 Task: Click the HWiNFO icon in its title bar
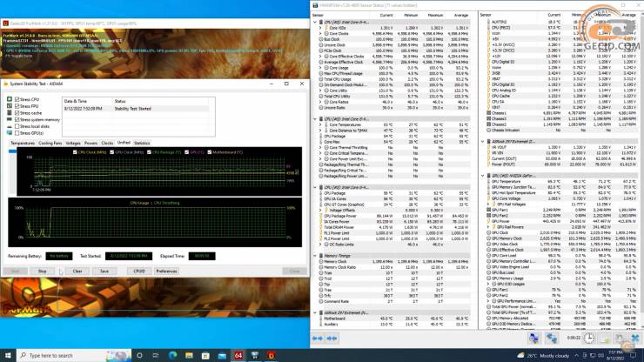pyautogui.click(x=315, y=5)
